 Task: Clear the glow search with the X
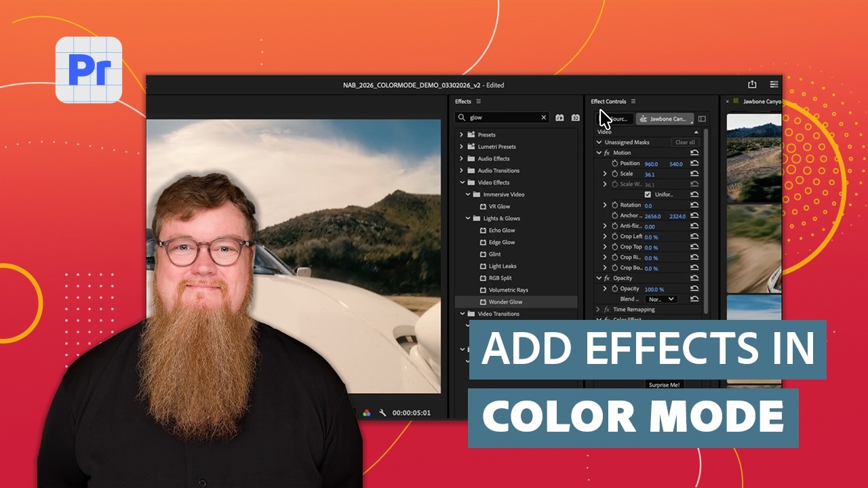point(543,117)
